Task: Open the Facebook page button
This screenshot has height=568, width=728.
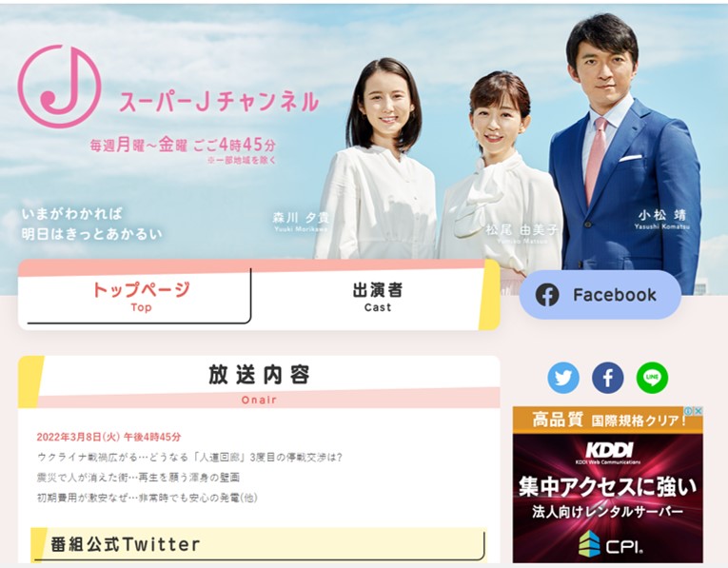Action: pos(600,295)
